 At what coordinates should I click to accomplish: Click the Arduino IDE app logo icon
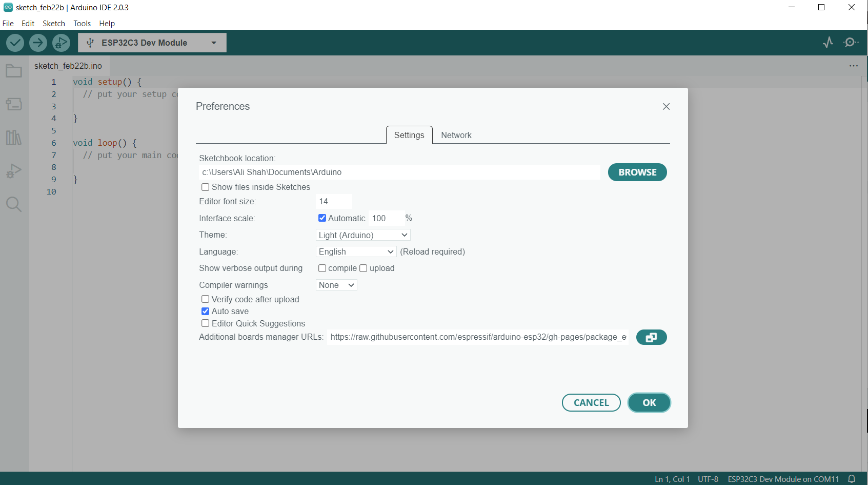(x=8, y=7)
